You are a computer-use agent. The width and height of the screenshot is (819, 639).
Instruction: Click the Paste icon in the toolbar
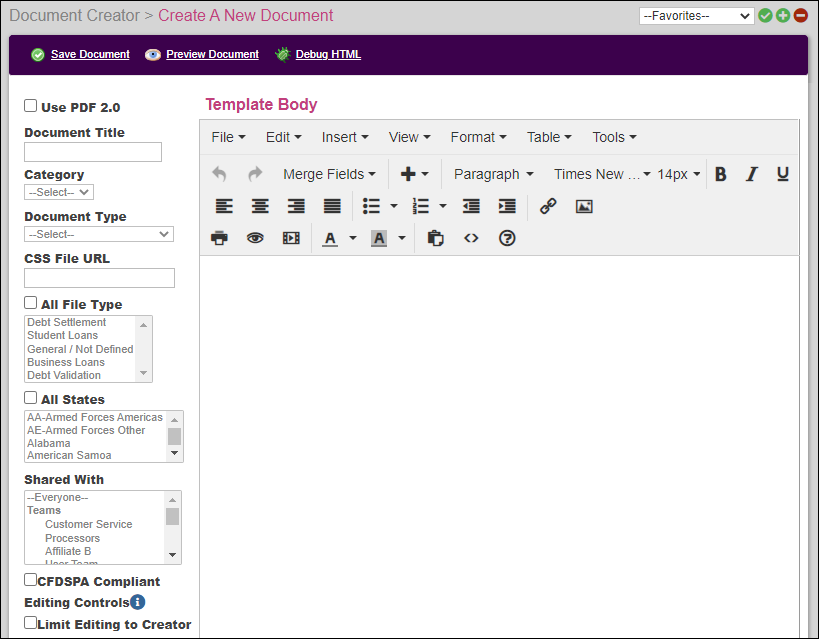click(435, 238)
